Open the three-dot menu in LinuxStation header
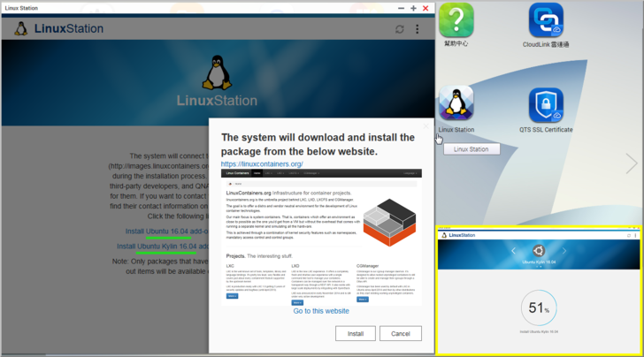The image size is (644, 357). click(x=418, y=29)
